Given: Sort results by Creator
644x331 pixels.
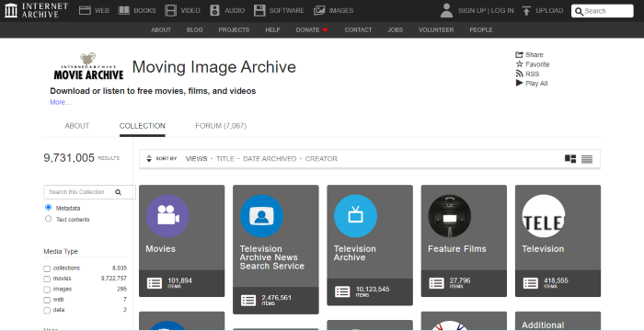Looking at the screenshot, I should pos(321,158).
